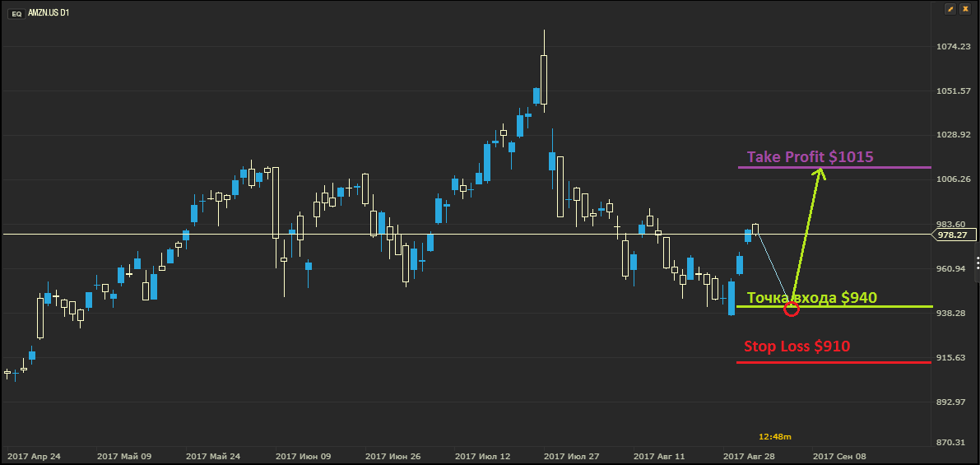Click the 2017 Июн 09 date label
The height and width of the screenshot is (465, 980).
click(x=303, y=456)
